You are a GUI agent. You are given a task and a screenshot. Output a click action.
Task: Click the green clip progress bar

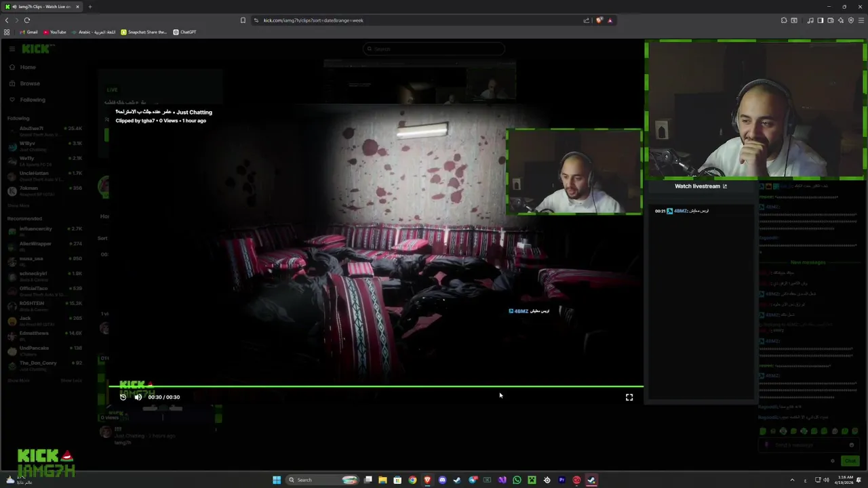pyautogui.click(x=376, y=387)
